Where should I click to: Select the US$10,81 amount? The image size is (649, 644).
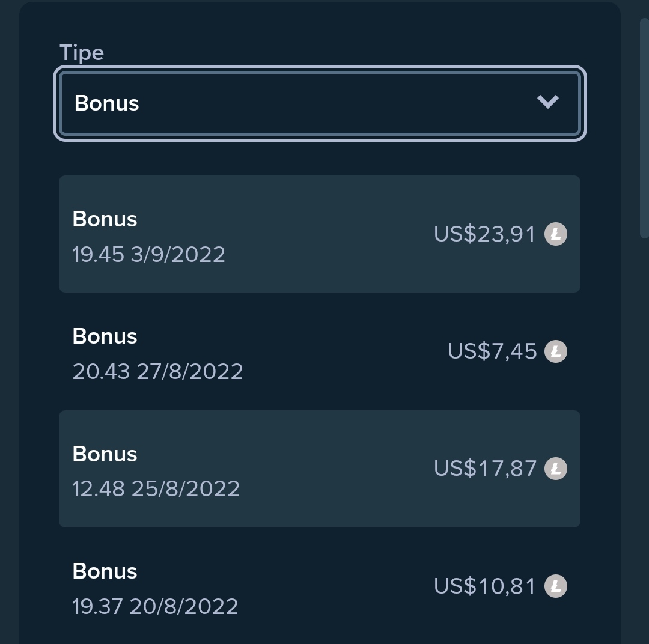[x=484, y=586]
